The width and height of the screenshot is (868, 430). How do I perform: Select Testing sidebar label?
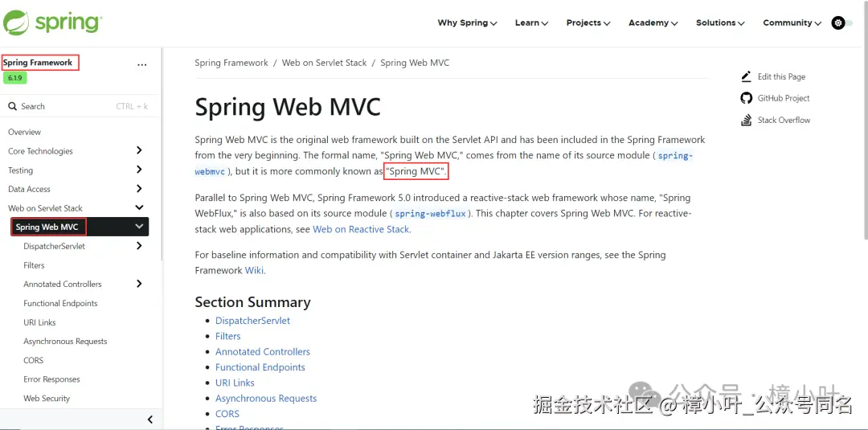(x=20, y=170)
